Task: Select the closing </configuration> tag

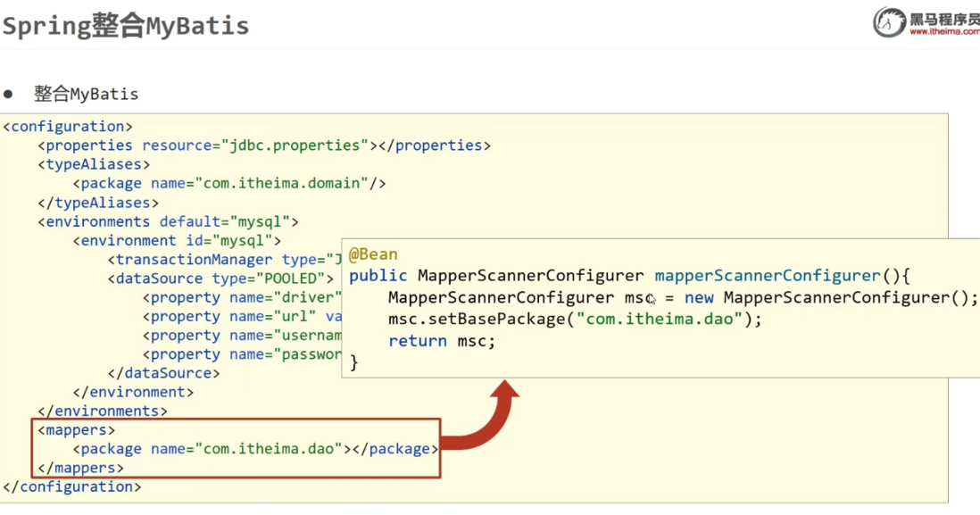Action: click(72, 486)
